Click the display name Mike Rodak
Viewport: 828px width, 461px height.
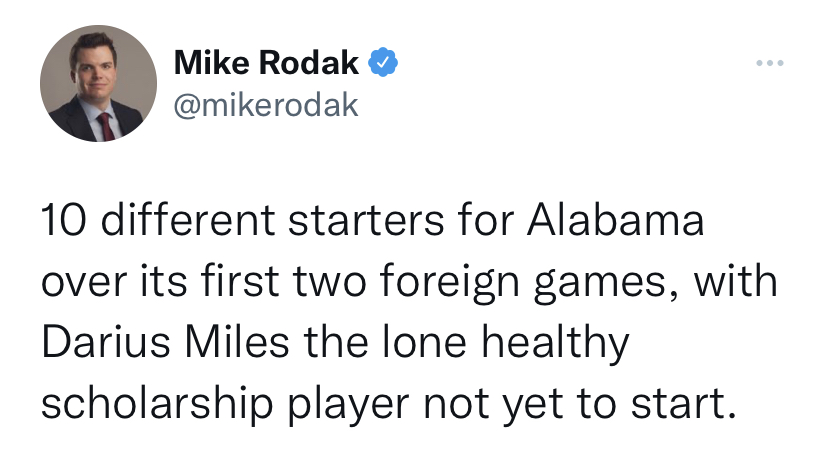click(266, 62)
